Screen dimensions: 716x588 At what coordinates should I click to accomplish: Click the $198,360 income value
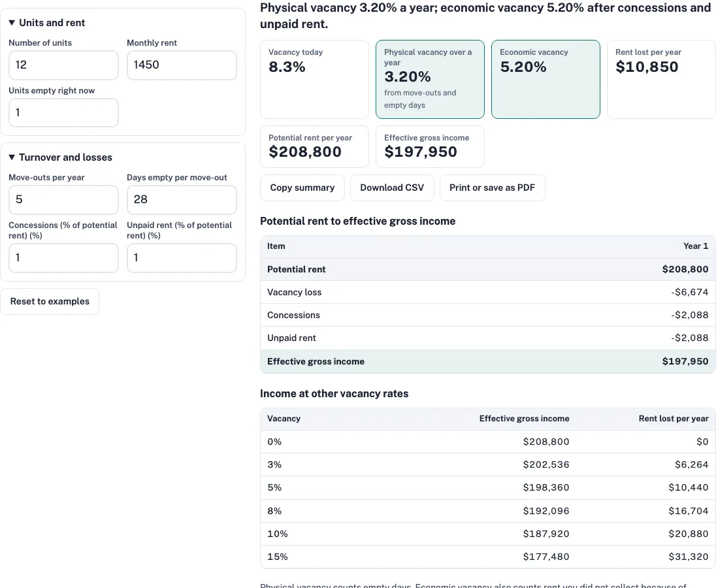[x=546, y=487]
